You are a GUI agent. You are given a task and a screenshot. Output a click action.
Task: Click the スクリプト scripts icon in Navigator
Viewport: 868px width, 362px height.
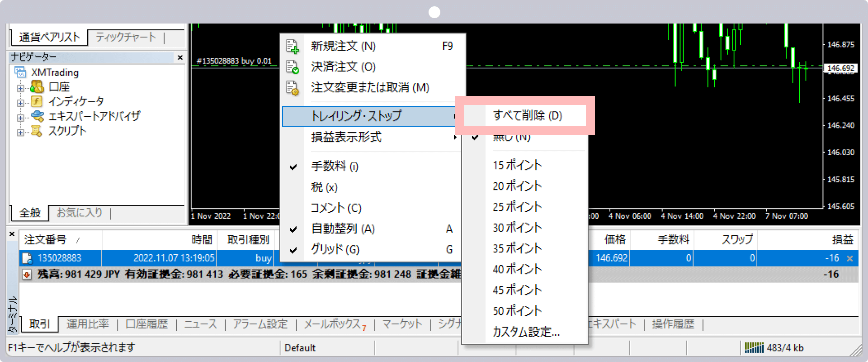tap(37, 131)
